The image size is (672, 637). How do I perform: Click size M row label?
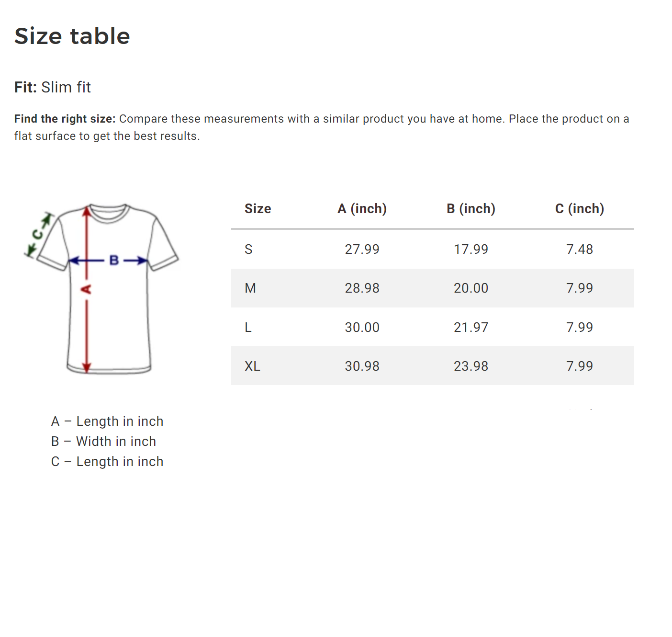pos(250,288)
